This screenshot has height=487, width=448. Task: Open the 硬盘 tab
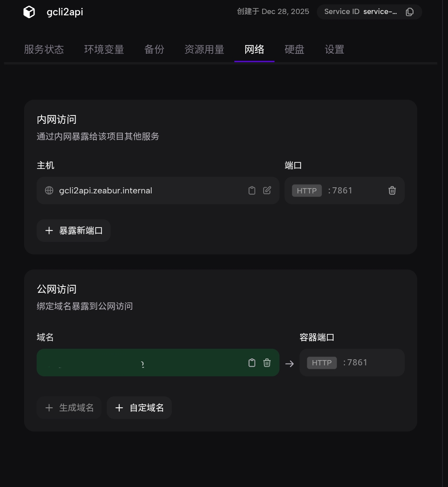click(x=294, y=49)
